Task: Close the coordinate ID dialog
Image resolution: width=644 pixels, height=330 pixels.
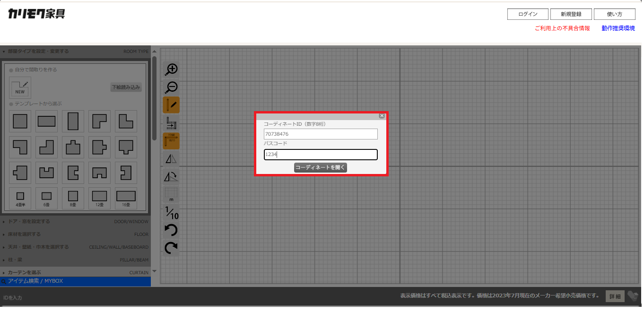Action: pos(382,116)
